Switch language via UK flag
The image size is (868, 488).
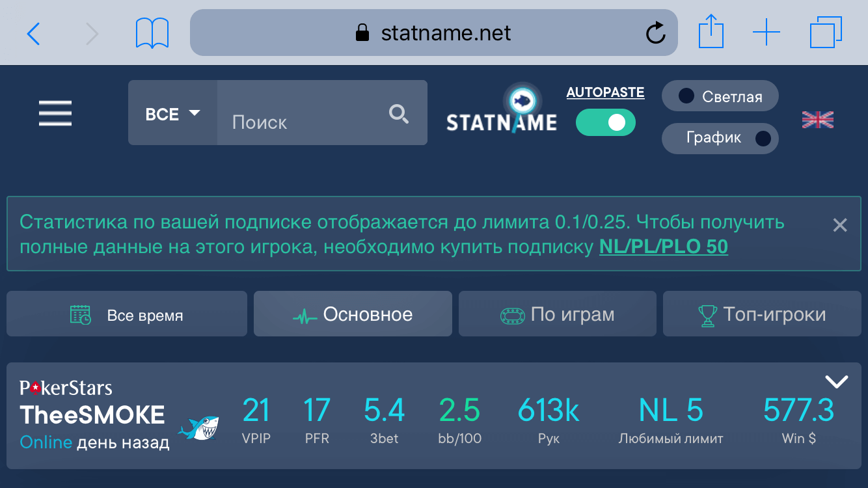click(818, 120)
